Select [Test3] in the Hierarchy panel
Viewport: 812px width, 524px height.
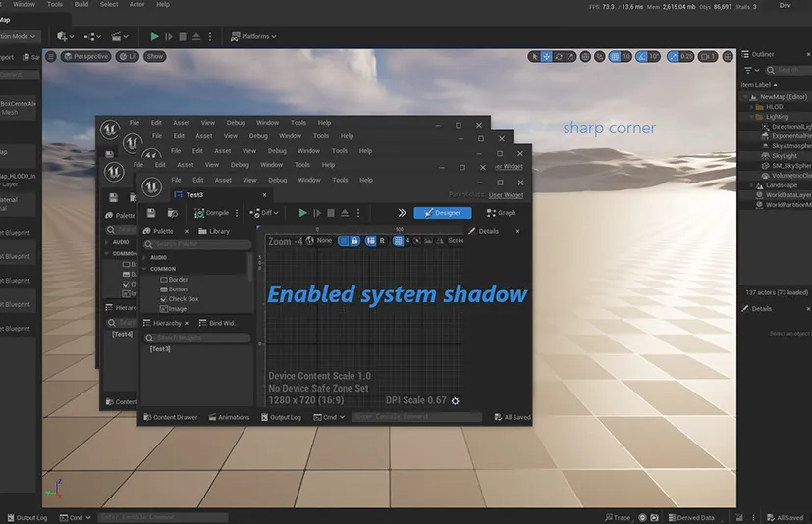pos(160,349)
